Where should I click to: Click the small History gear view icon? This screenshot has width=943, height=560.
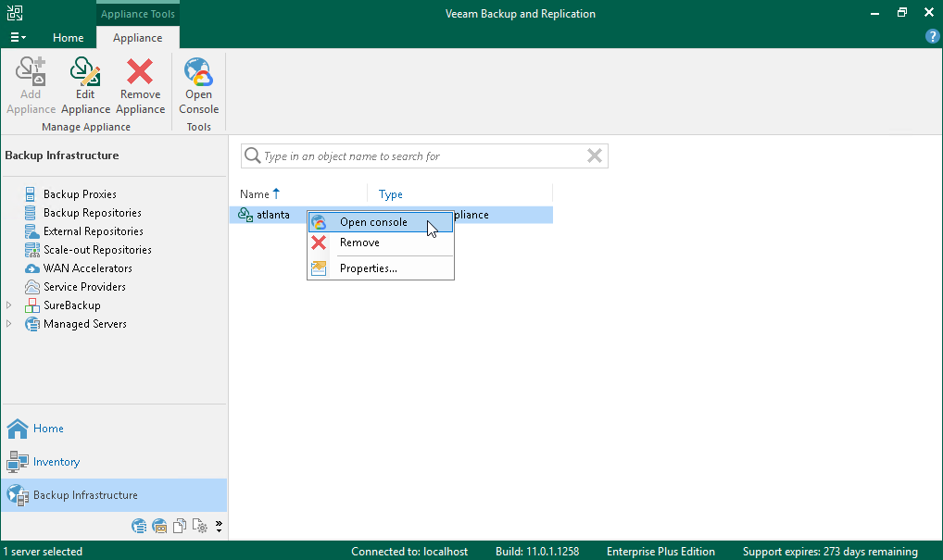(200, 527)
